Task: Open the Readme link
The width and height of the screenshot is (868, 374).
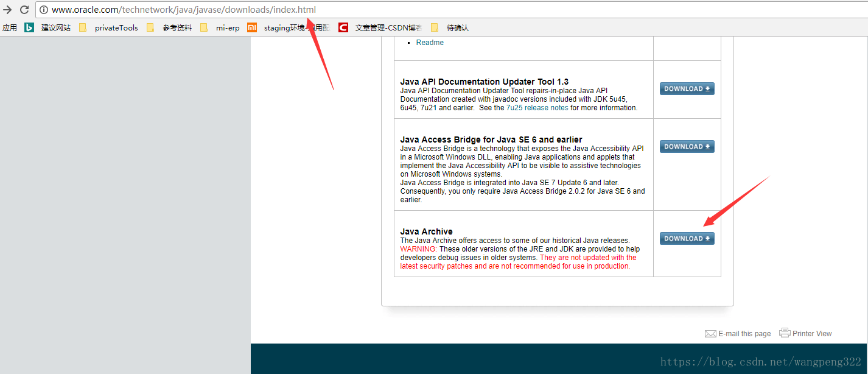Action: pos(430,43)
